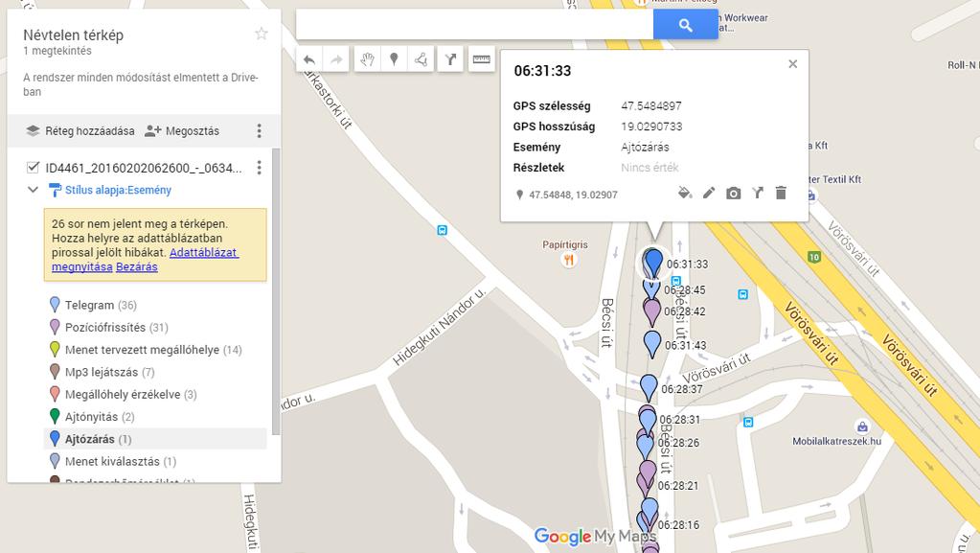Click into the map search field

(475, 25)
